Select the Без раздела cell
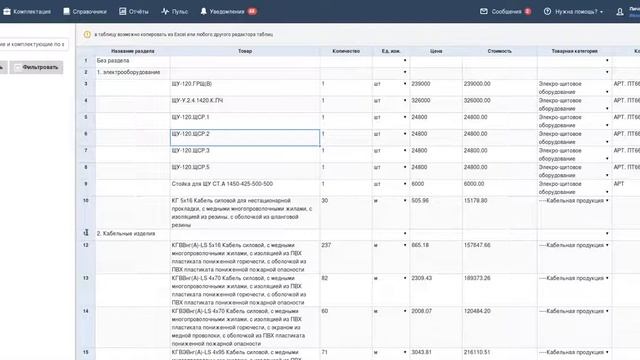 tap(133, 61)
